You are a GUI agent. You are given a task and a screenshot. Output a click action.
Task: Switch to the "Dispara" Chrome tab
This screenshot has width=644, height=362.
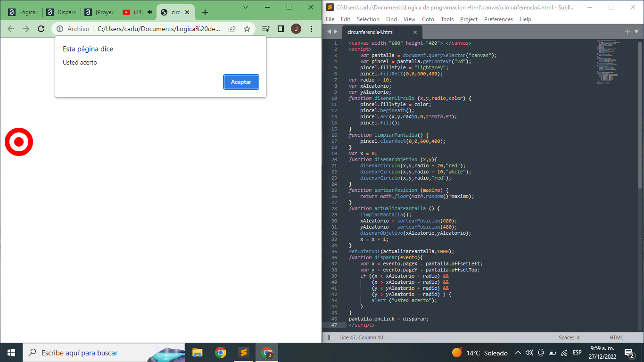click(x=61, y=12)
